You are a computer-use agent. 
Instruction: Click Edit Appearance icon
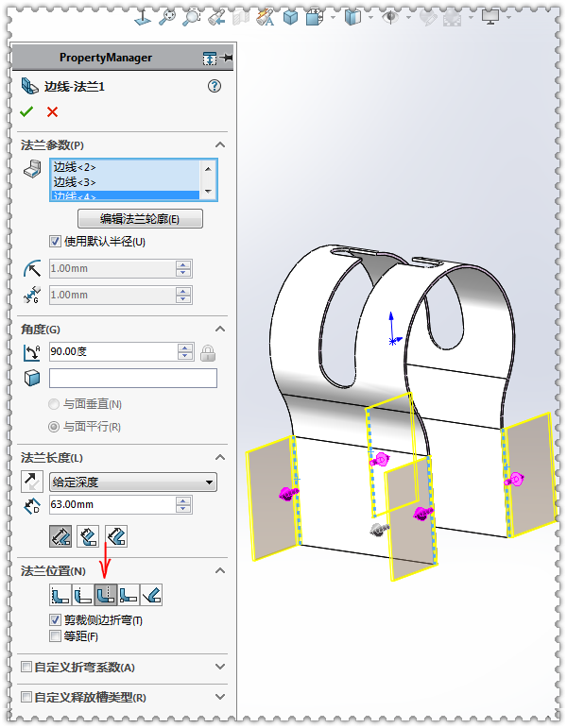click(428, 18)
